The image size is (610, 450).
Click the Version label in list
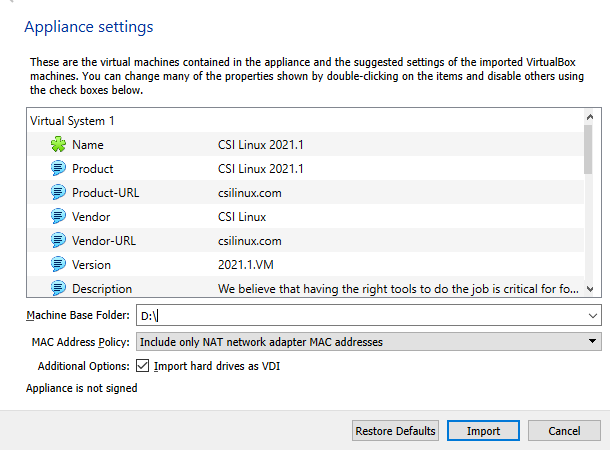[x=91, y=265]
